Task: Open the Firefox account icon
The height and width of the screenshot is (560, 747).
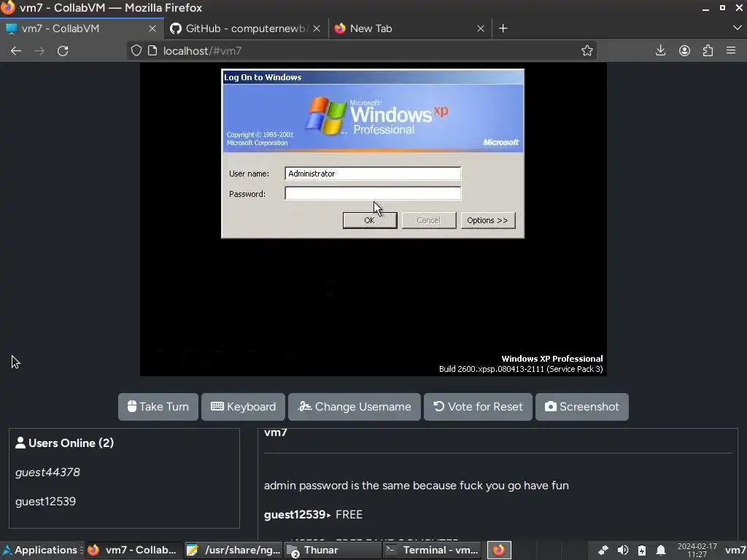Action: (684, 50)
